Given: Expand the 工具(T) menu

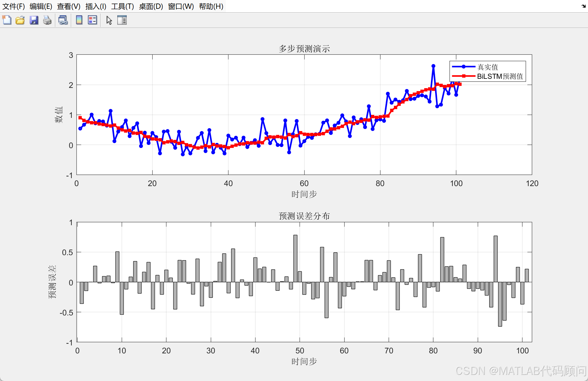Looking at the screenshot, I should 122,6.
